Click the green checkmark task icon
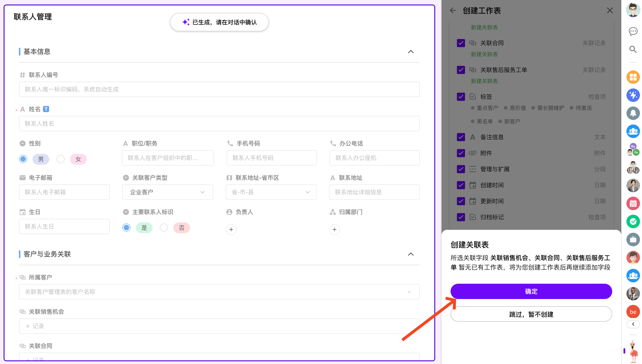The image size is (642, 364). 633,221
